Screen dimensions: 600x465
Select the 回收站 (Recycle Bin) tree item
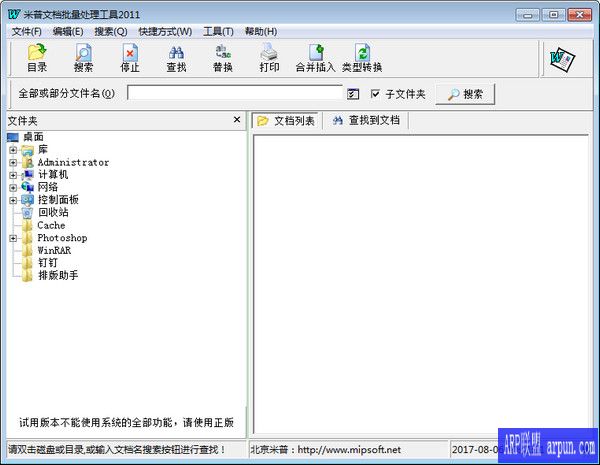52,212
